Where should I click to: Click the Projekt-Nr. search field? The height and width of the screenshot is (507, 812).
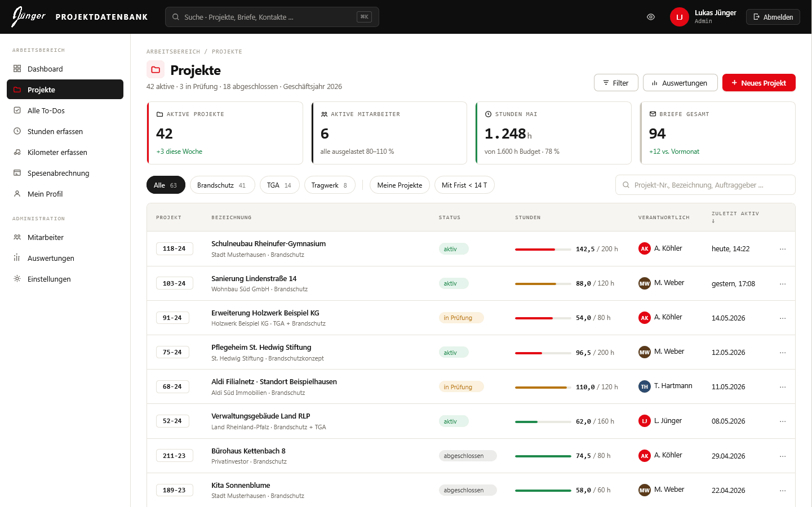(705, 185)
